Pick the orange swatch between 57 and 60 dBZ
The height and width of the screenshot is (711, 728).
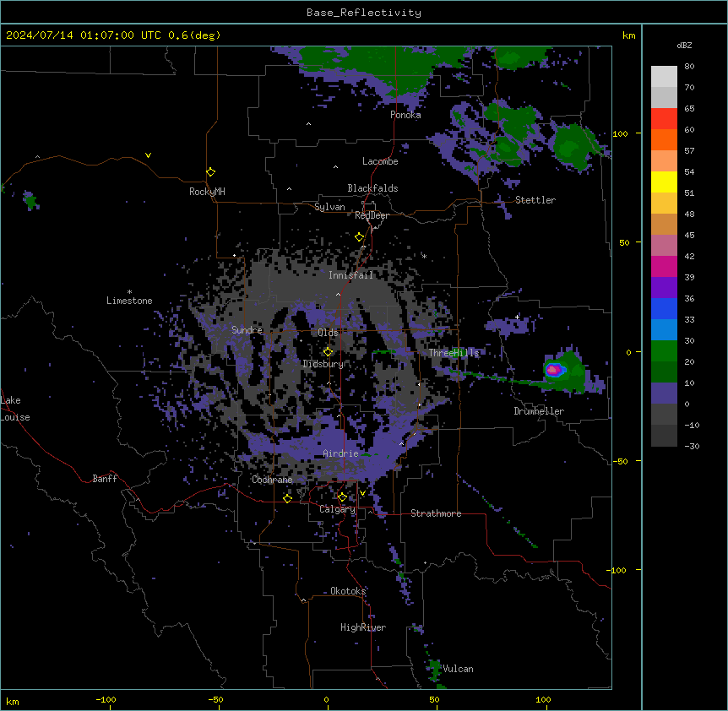tap(664, 139)
